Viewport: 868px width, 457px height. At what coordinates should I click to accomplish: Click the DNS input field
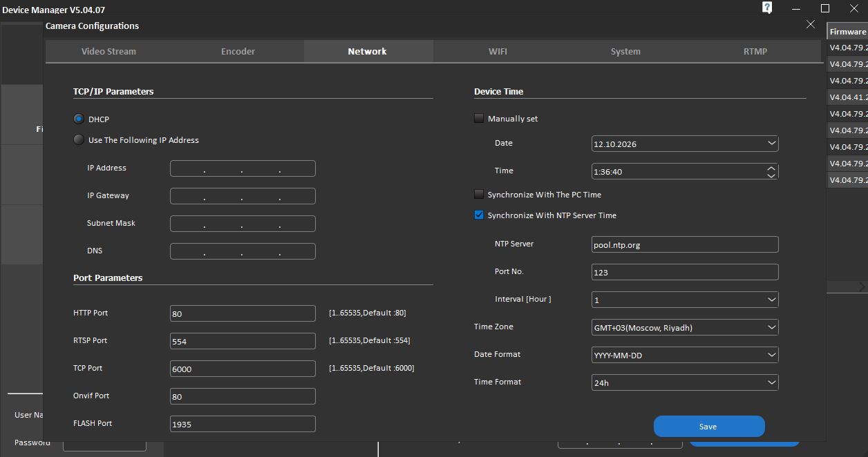click(243, 251)
